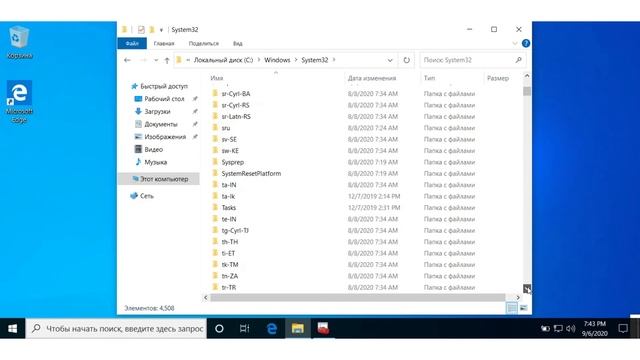Open Загрузки in the sidebar

click(x=157, y=111)
